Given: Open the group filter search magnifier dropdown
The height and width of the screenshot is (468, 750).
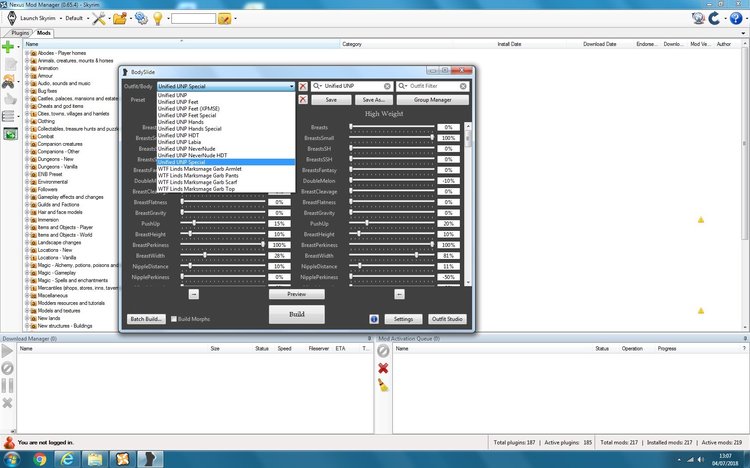Looking at the screenshot, I should pyautogui.click(x=317, y=86).
